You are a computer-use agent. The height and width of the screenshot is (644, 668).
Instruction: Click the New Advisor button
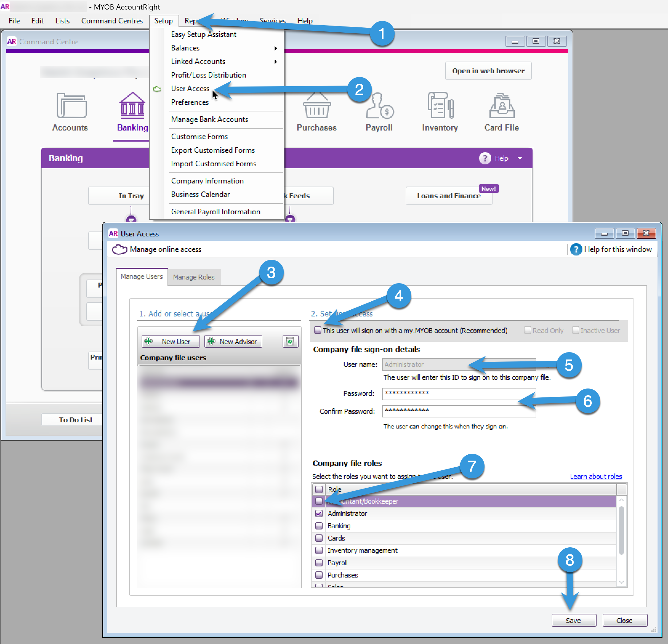[233, 341]
